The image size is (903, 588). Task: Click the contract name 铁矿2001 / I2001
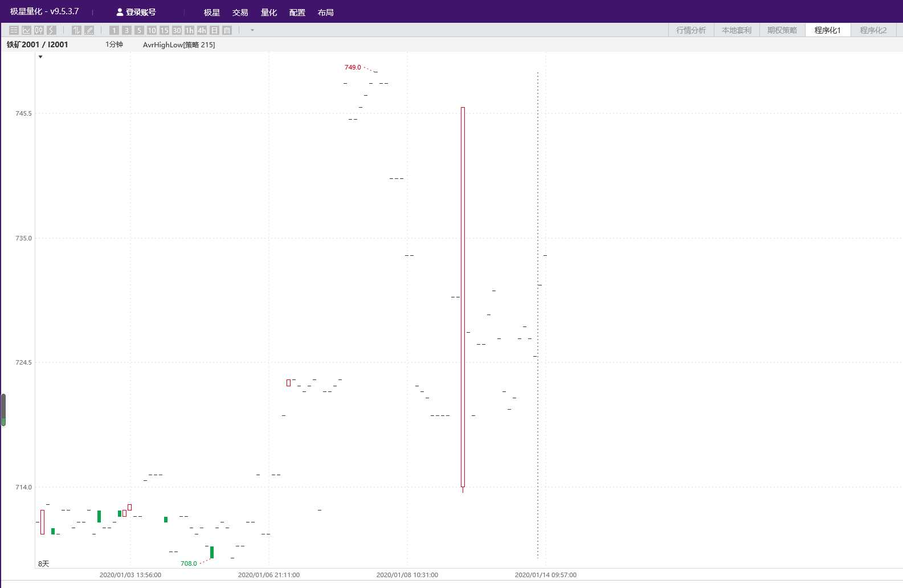coord(38,44)
